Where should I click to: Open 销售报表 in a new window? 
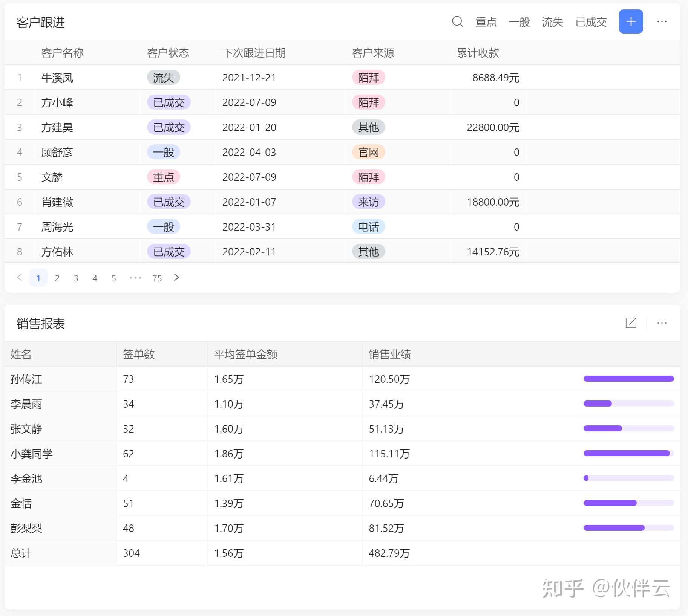(x=631, y=323)
